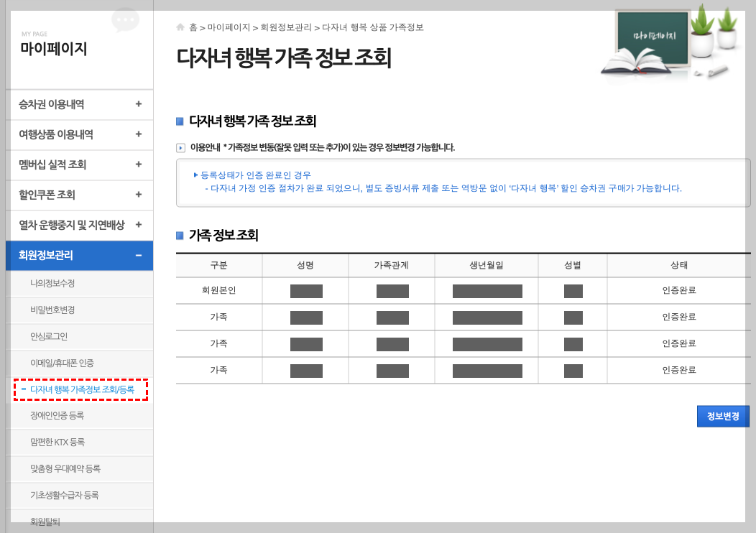The image size is (756, 533).
Task: Open the speech bubble icon near MY PAGE
Action: tap(125, 20)
